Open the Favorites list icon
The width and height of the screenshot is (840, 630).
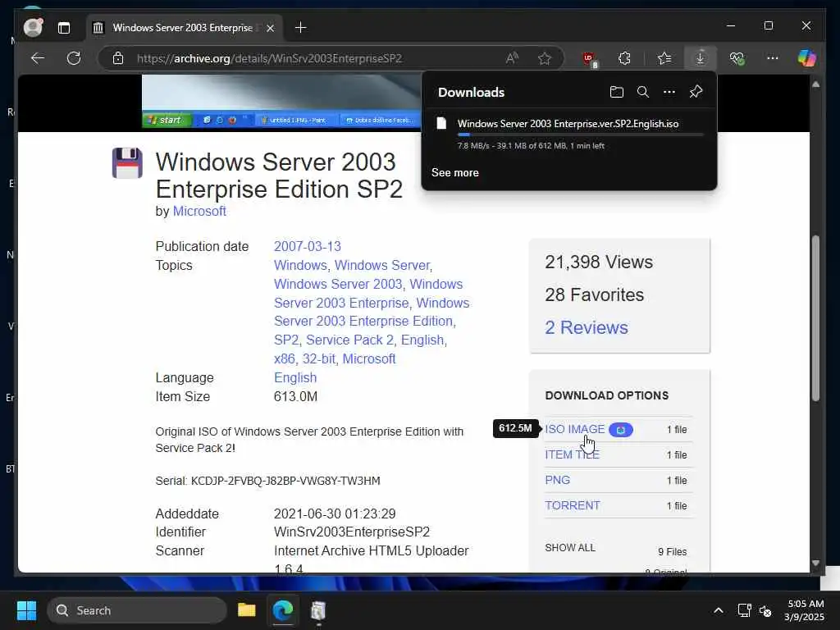pyautogui.click(x=664, y=58)
